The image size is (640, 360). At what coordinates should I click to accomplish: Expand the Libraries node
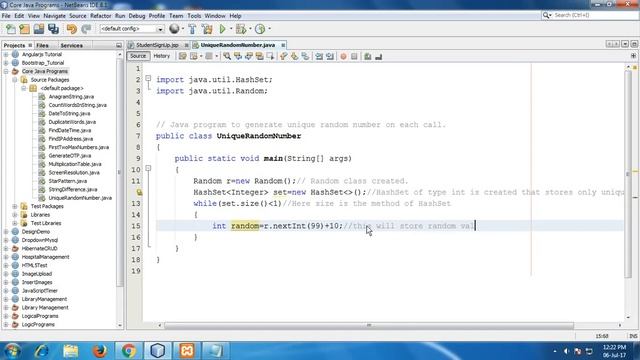(x=15, y=215)
